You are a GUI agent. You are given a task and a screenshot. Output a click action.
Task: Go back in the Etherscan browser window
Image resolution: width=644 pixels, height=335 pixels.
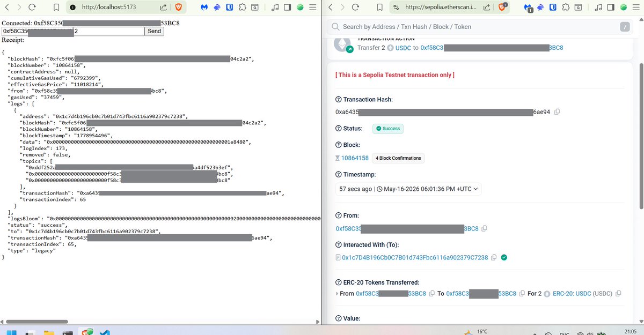click(x=330, y=8)
